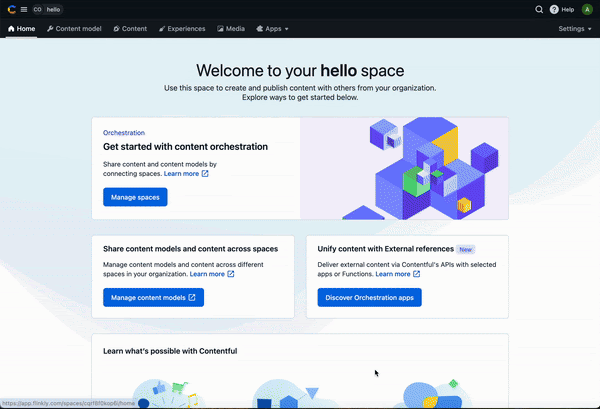
Task: Click the Unify content with External references heading
Action: point(386,249)
